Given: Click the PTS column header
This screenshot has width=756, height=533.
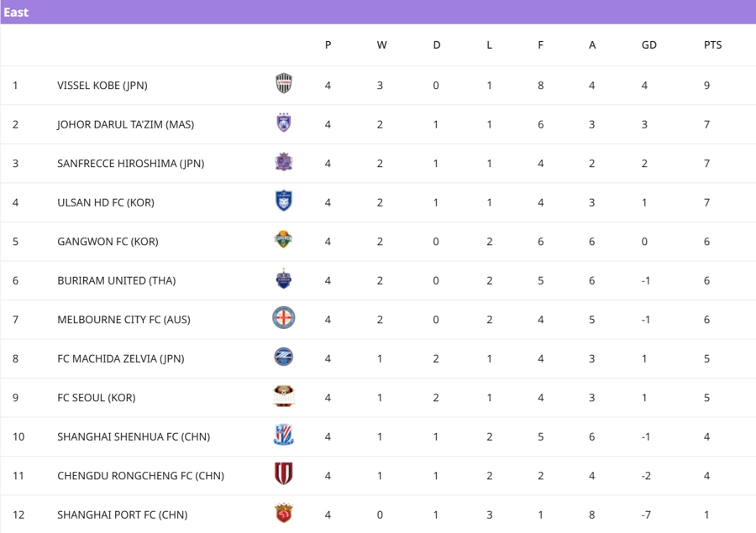Looking at the screenshot, I should [x=712, y=45].
